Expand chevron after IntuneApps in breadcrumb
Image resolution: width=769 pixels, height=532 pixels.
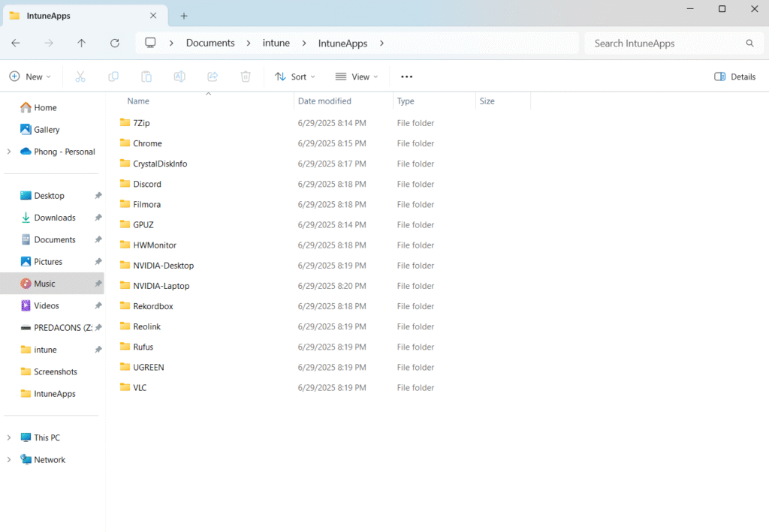[x=381, y=43]
